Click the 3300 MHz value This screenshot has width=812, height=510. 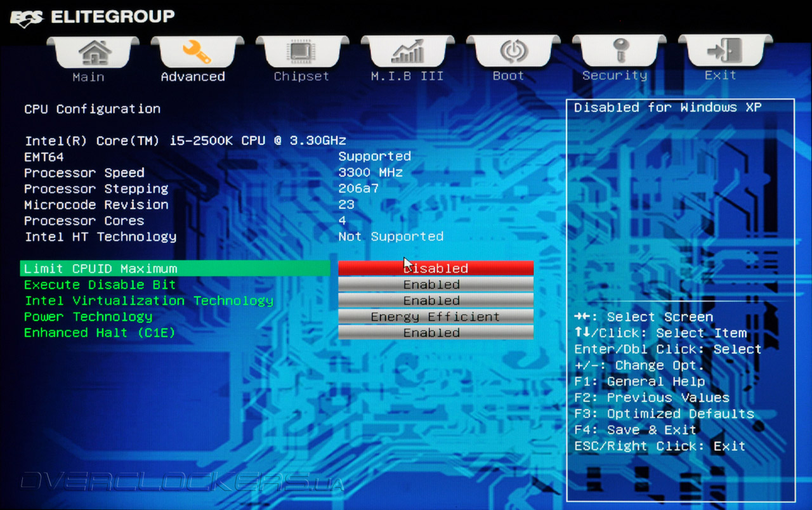pyautogui.click(x=370, y=173)
